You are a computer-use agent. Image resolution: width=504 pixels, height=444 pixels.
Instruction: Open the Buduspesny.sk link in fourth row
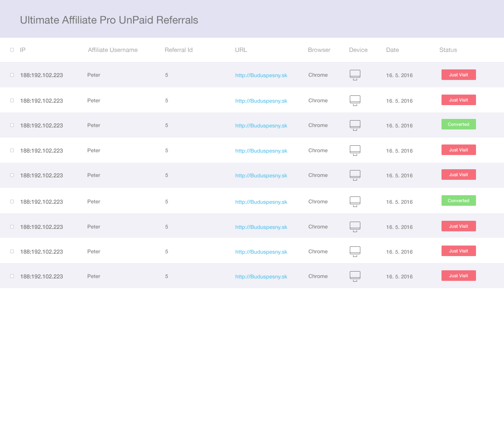[x=261, y=151]
